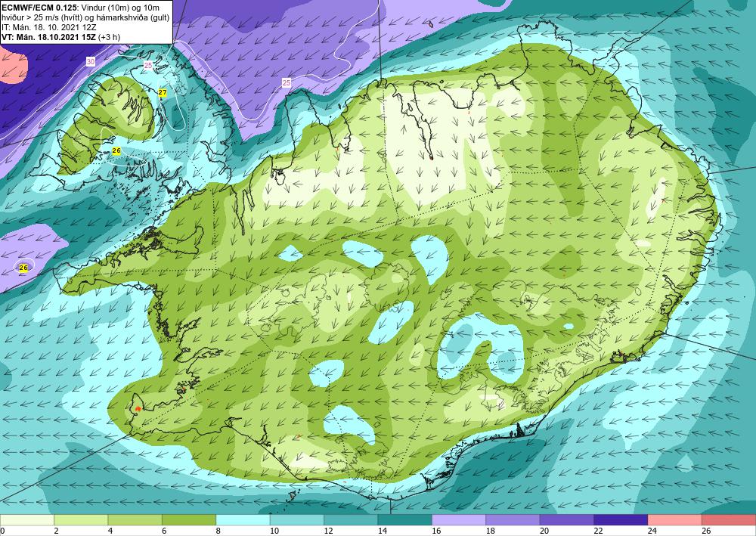Click the yellow "26" gust label inside Westfjords contour
756x536 pixels.
click(116, 151)
